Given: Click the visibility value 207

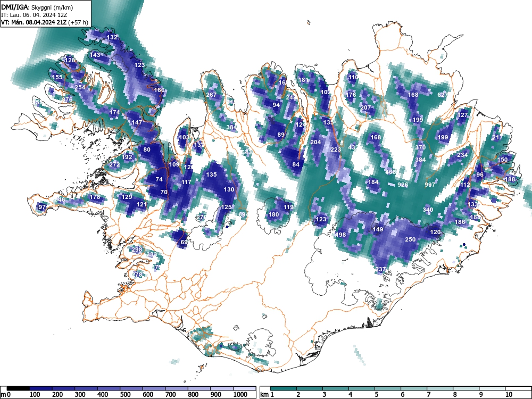Looking at the screenshot, I should [365, 107].
